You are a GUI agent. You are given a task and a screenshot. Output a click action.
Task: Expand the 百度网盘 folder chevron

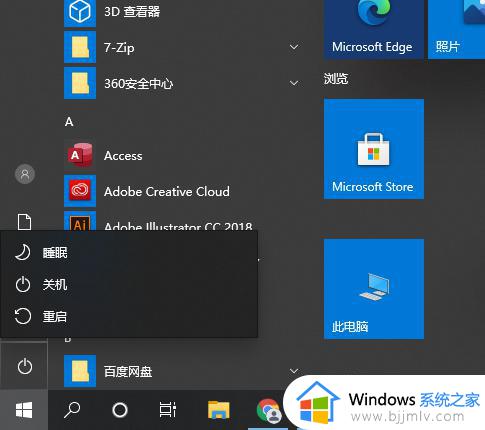[x=294, y=371]
